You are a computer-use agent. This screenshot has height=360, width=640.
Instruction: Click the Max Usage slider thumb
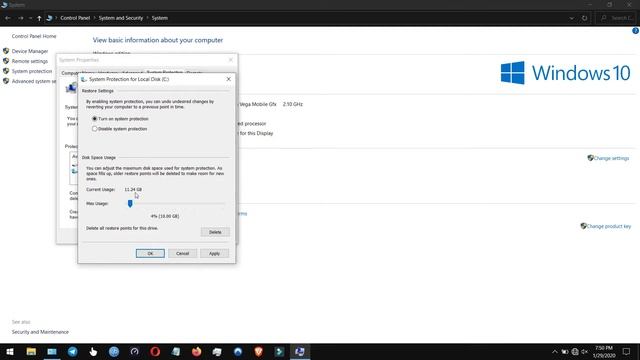click(x=130, y=203)
